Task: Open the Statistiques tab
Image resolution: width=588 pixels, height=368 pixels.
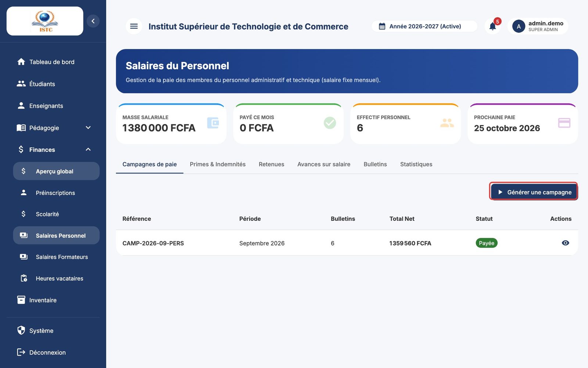Action: pos(416,164)
